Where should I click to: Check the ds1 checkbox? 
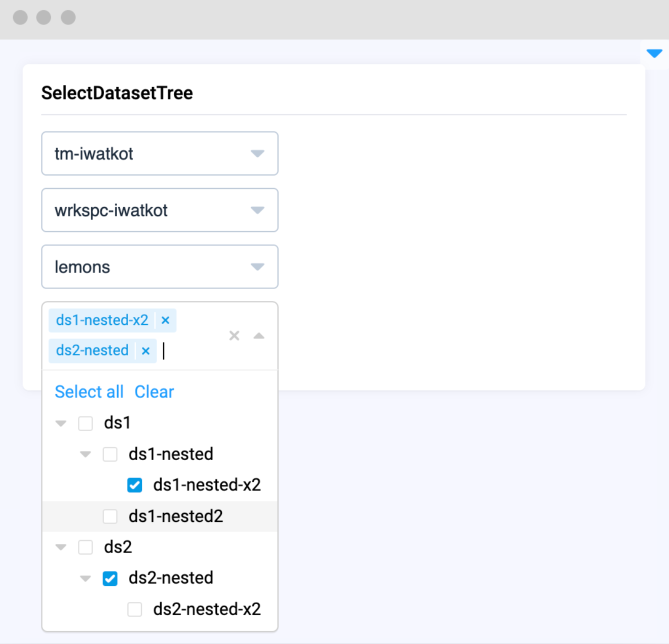pyautogui.click(x=85, y=423)
